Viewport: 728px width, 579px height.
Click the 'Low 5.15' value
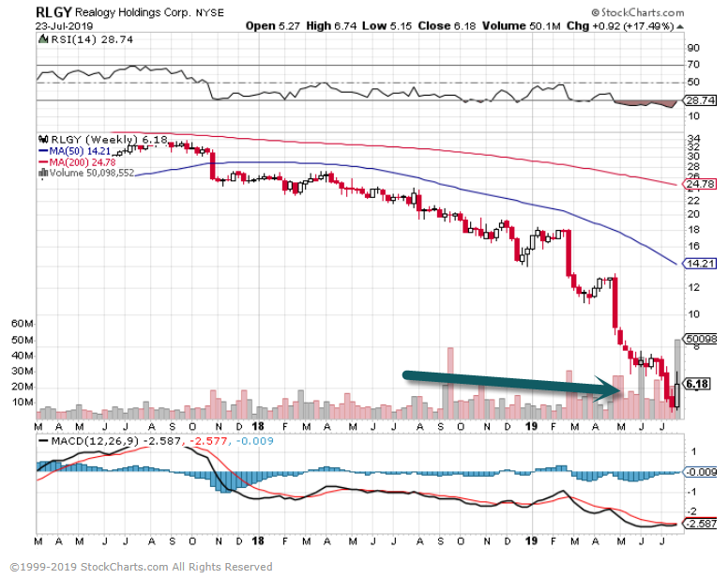(387, 26)
